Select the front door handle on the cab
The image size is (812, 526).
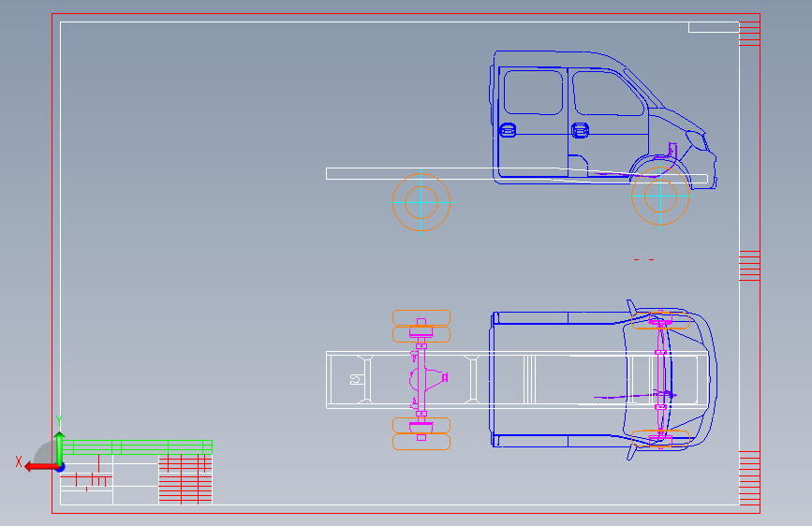coord(580,130)
